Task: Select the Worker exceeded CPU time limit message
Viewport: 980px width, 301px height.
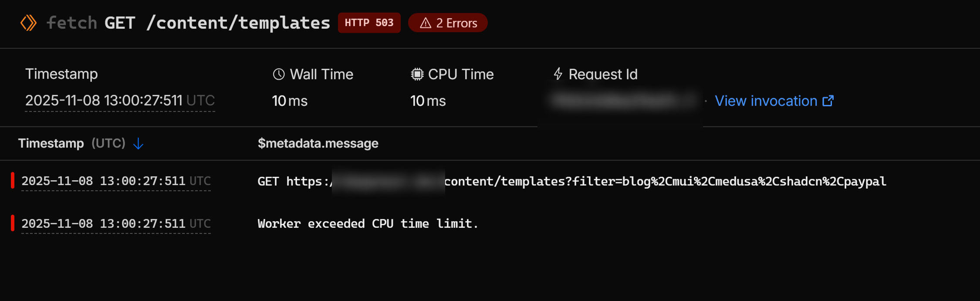Action: coord(368,224)
